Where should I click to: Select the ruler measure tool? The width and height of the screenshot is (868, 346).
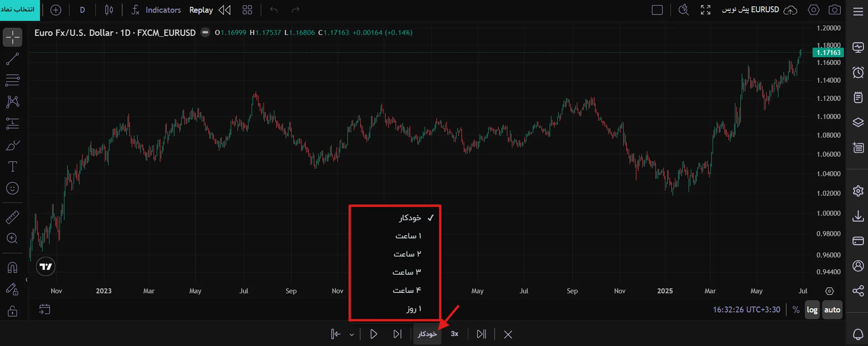click(13, 217)
